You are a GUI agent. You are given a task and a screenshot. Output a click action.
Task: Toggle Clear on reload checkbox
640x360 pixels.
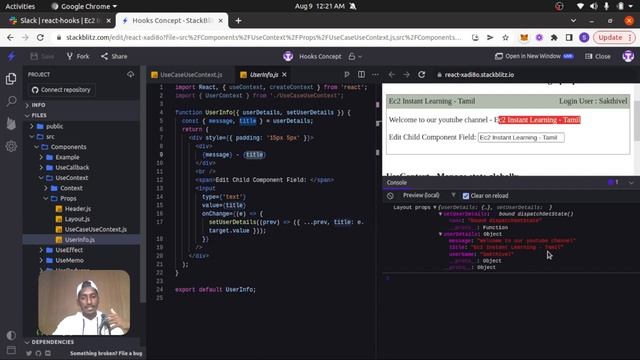coord(466,196)
